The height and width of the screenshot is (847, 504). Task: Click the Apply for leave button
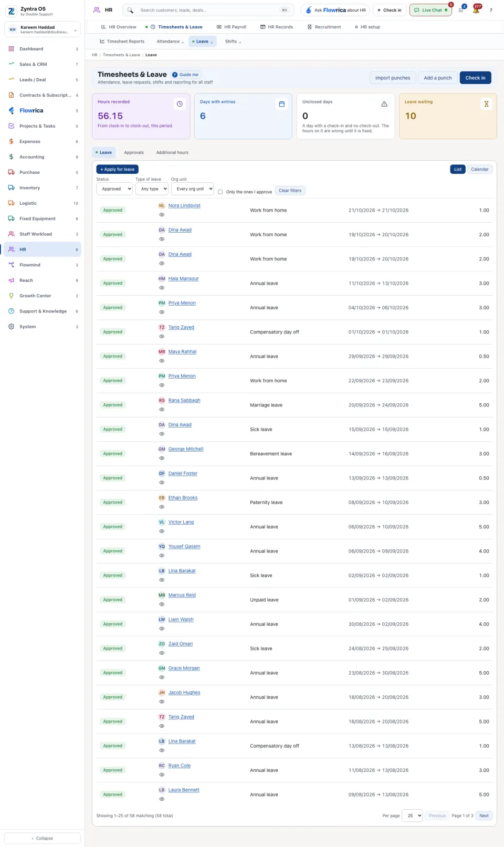pos(118,169)
